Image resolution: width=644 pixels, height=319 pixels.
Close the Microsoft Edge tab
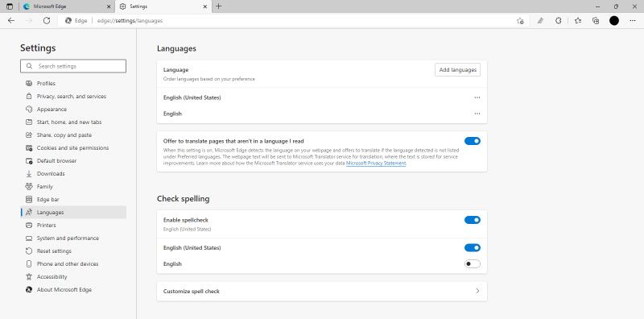[x=109, y=6]
